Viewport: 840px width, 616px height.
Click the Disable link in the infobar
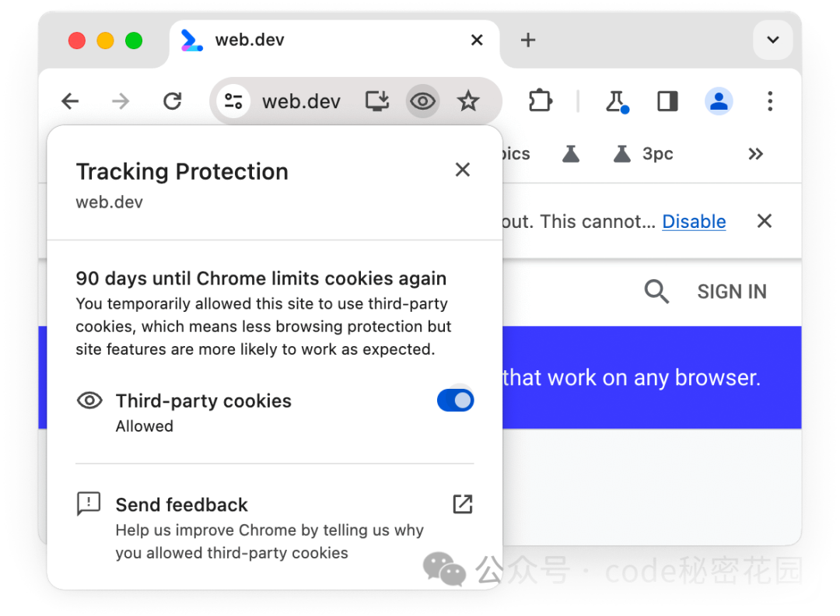694,221
